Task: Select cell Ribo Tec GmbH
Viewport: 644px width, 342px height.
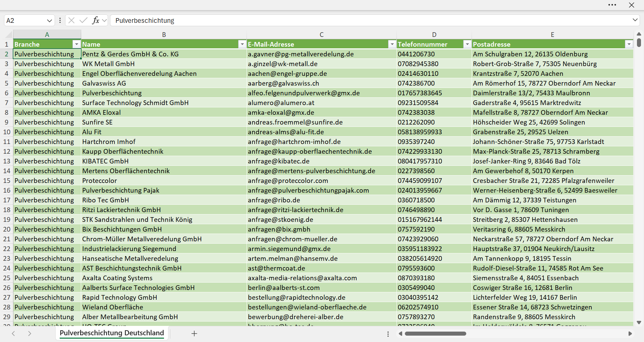Action: tap(164, 200)
